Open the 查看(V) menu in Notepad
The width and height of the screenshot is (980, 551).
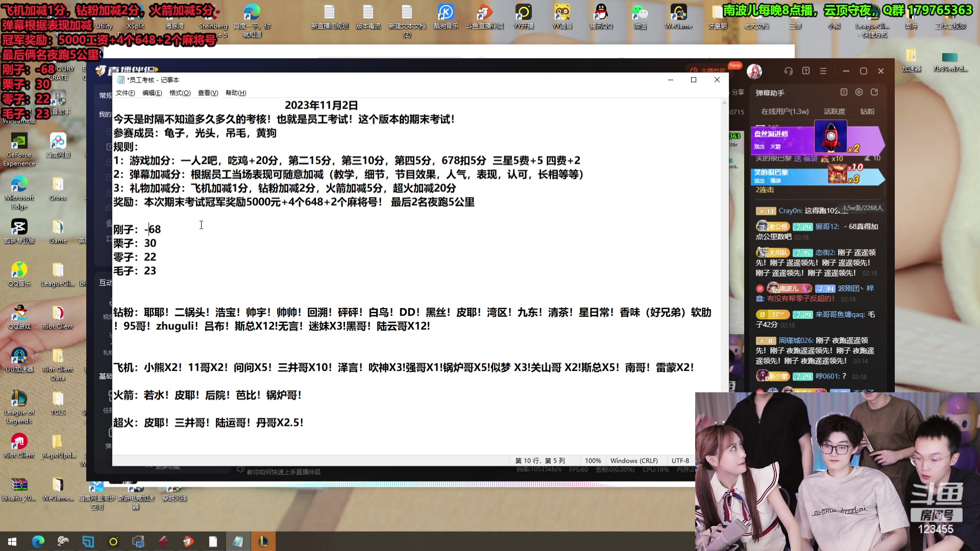pos(208,93)
